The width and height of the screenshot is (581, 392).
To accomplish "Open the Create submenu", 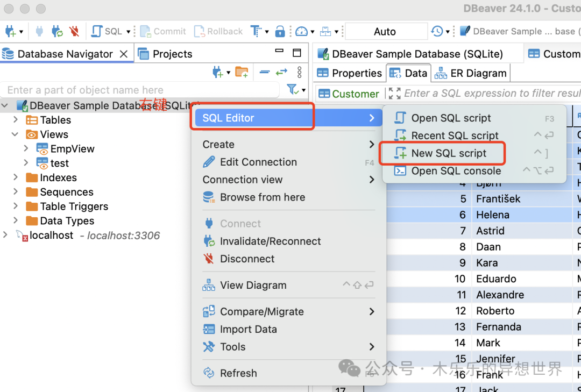I will click(x=289, y=145).
